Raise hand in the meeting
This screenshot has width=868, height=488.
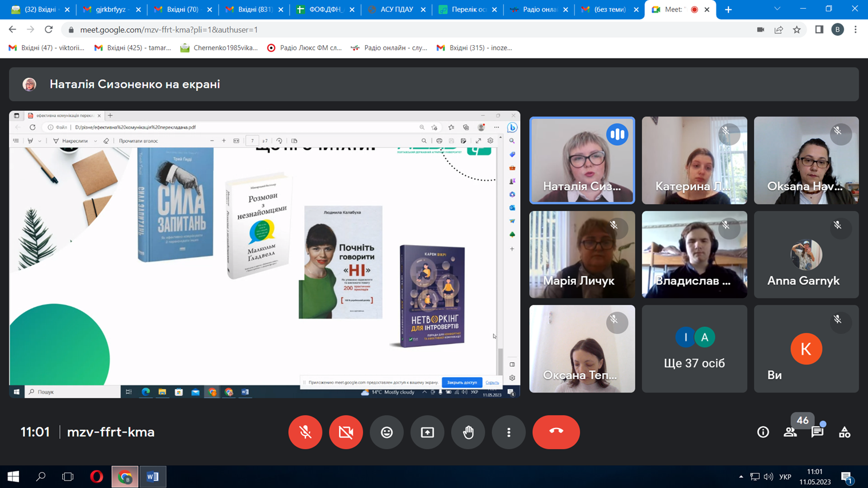click(468, 432)
